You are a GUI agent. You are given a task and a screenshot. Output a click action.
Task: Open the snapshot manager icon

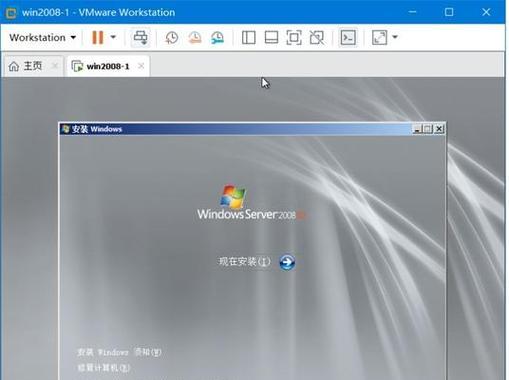[x=217, y=38]
